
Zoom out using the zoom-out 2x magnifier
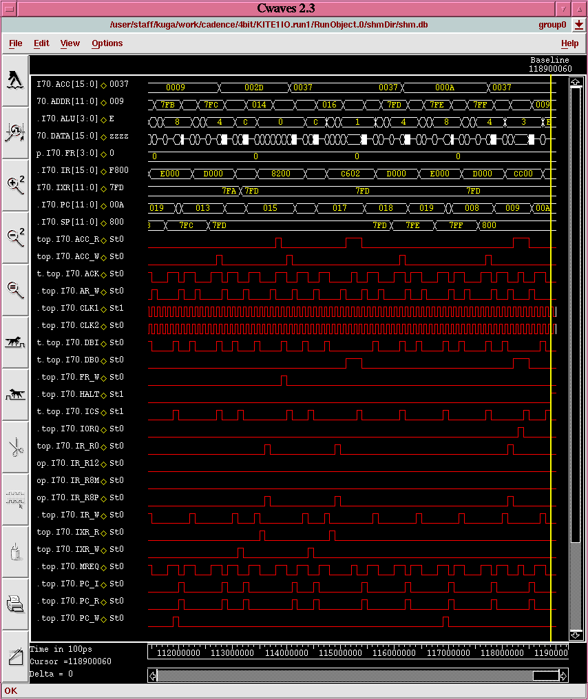[x=15, y=236]
